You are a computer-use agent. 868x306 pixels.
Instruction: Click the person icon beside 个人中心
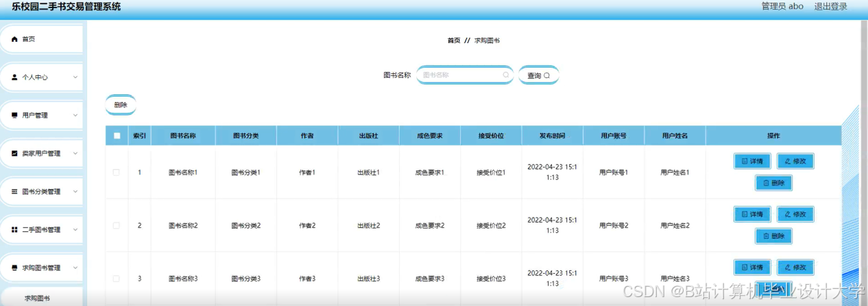14,77
